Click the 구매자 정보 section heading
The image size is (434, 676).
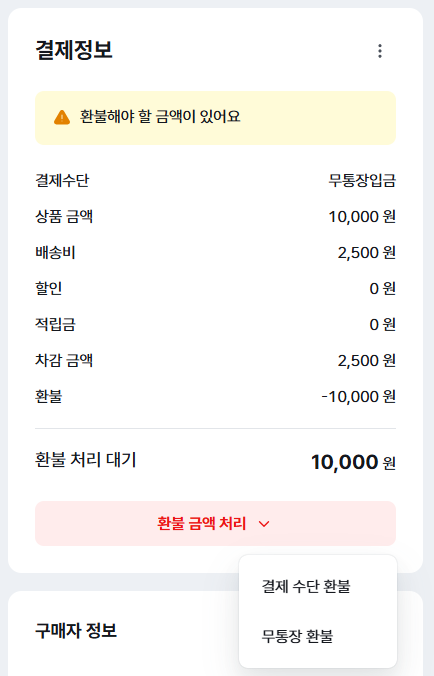[76, 630]
